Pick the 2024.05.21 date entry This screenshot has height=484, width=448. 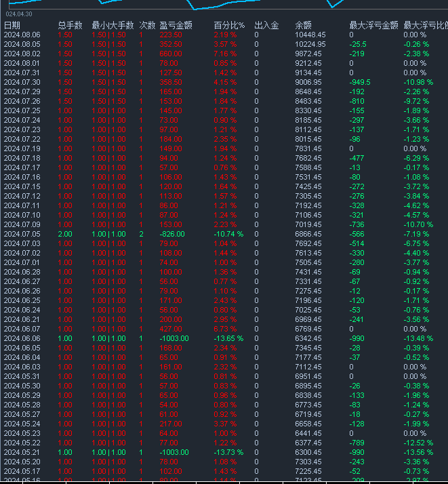click(x=22, y=452)
